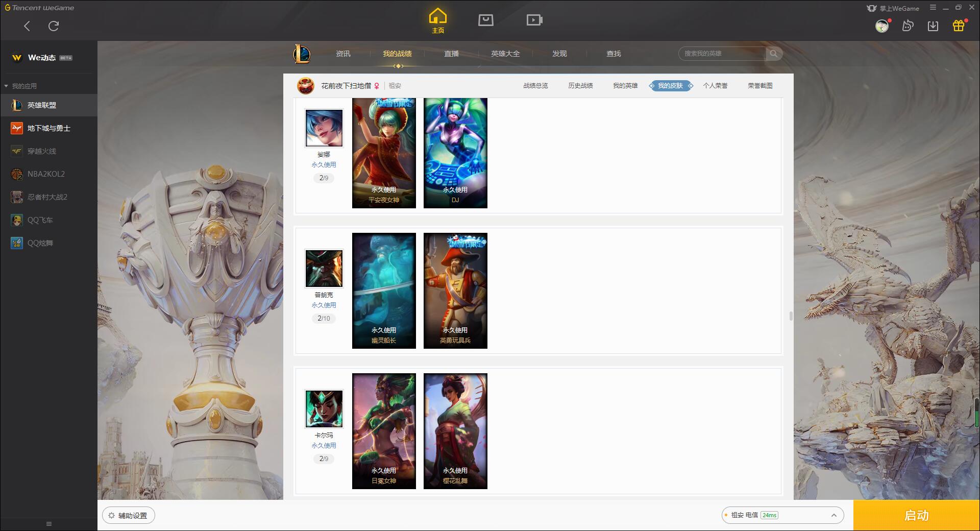Click the search magnifier icon
This screenshot has width=980, height=531.
click(x=774, y=54)
